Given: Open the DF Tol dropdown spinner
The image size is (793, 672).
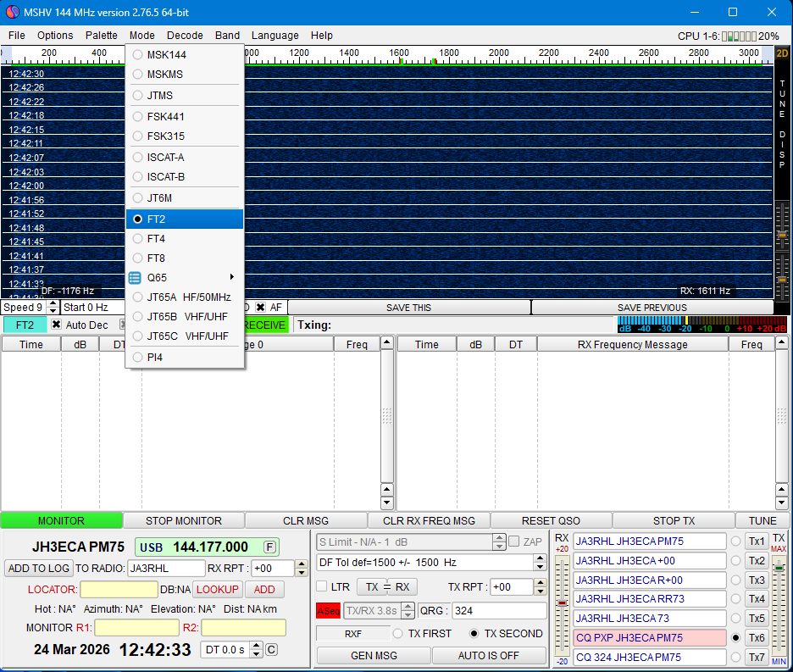Looking at the screenshot, I should 540,563.
